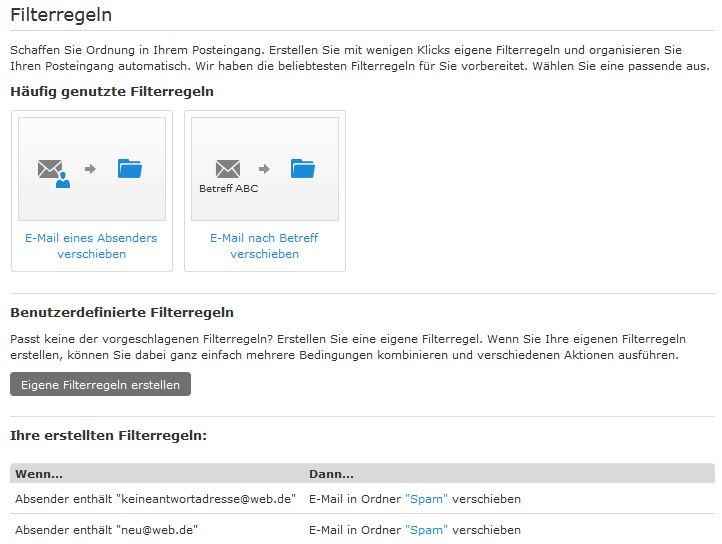Click the Häufig genutzte Filterregeln heading
Viewport: 722px width, 544px height.
pos(112,91)
